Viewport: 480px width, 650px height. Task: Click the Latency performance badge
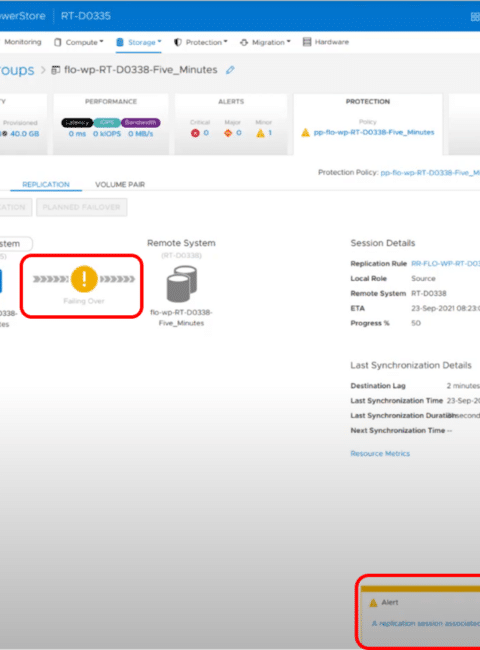click(x=77, y=123)
